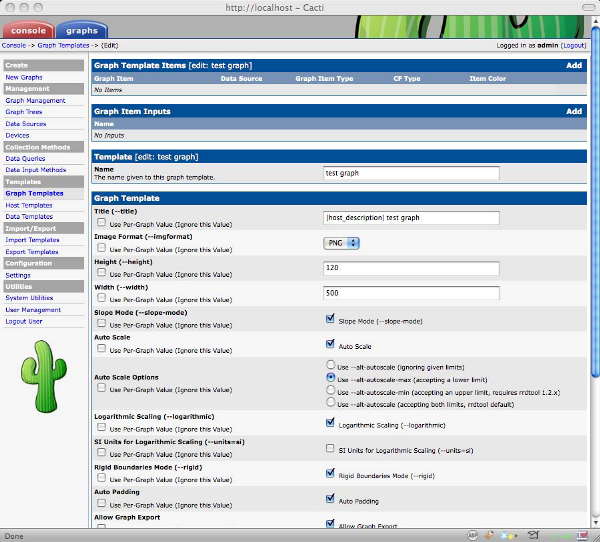Viewport: 600px width, 542px height.
Task: Open Import Templates in sidebar
Action: 32,240
